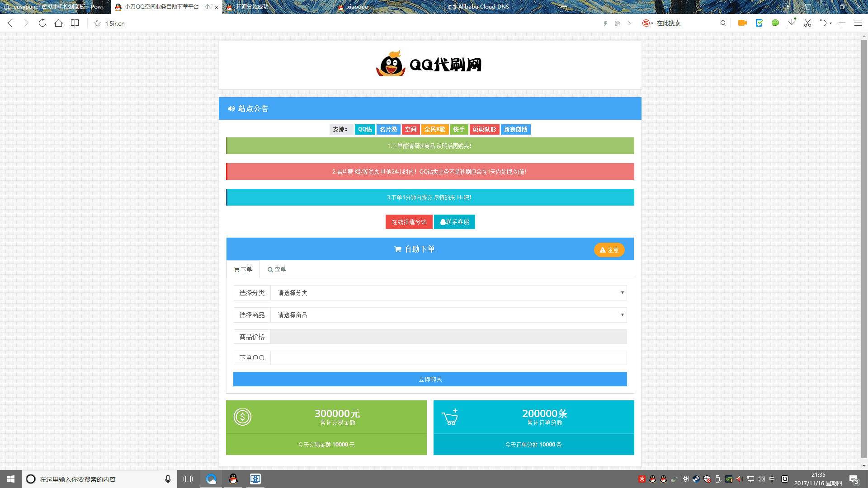Open the 选择商品 product dropdown
Screen dimensions: 868x488
click(448, 315)
